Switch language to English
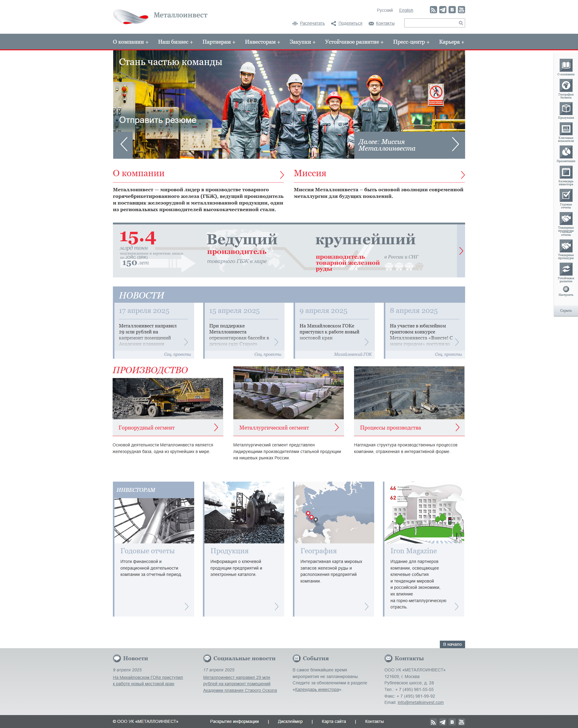Screen dimensions: 578x728 [x=406, y=11]
